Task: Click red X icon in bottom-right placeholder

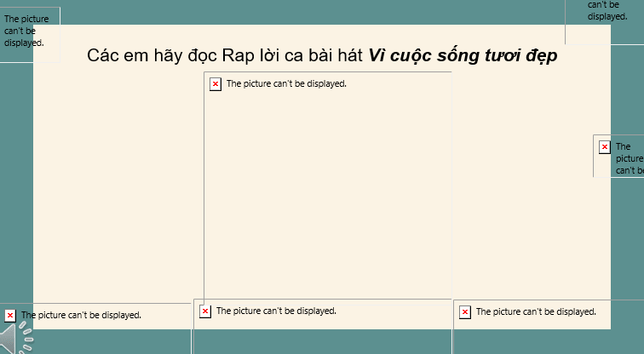Action: tap(465, 312)
